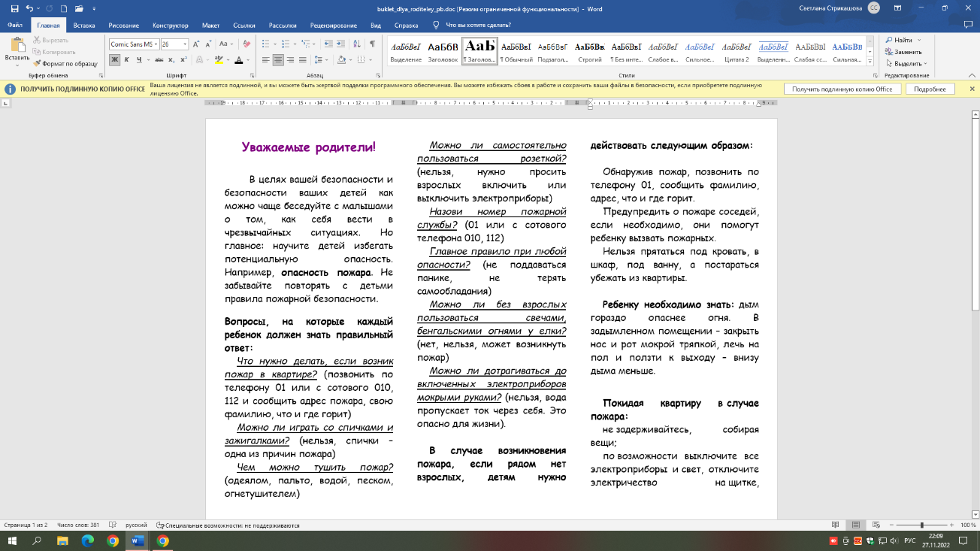
Task: Open bullet list dropdown arrow
Action: coord(276,44)
